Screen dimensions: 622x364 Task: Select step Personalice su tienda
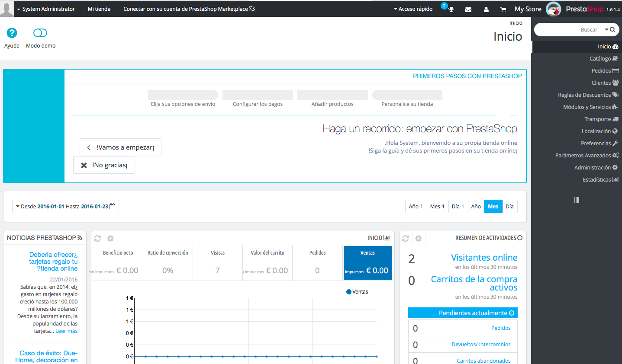pyautogui.click(x=407, y=99)
